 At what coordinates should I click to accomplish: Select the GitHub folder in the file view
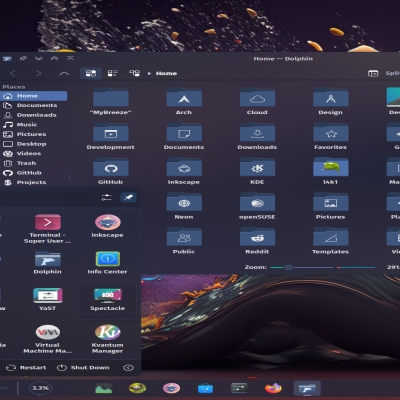(110, 171)
